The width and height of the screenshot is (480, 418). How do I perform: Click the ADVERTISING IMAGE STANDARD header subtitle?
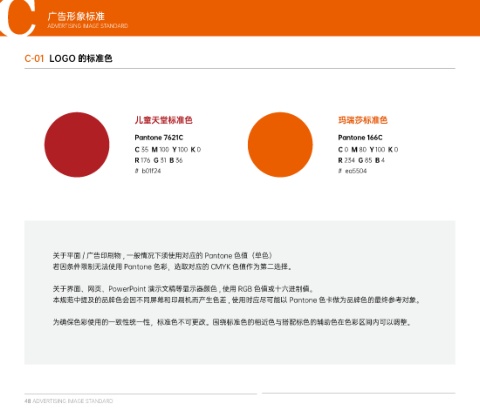pyautogui.click(x=88, y=26)
